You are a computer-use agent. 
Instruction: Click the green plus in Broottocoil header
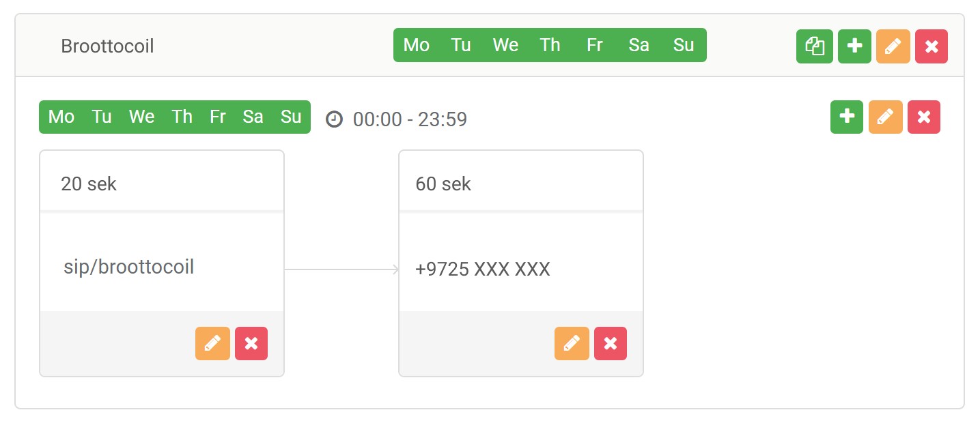coord(854,46)
